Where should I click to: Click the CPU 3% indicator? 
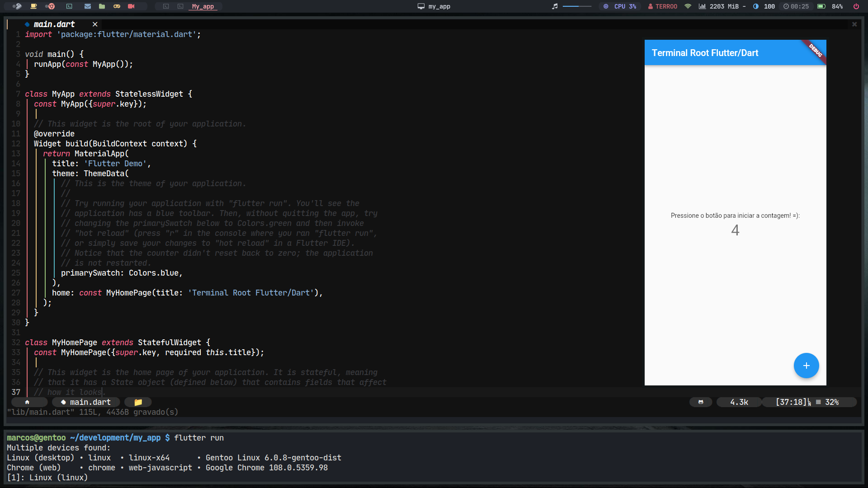tap(620, 6)
